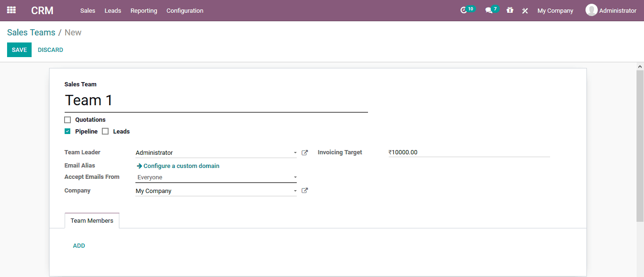Open the Configuration menu

tap(184, 10)
